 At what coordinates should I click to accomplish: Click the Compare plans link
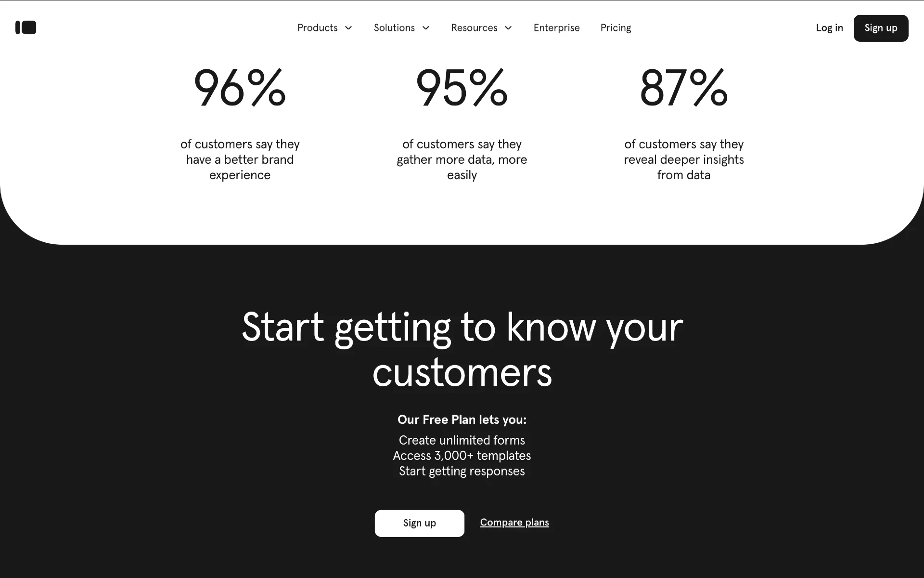tap(515, 523)
